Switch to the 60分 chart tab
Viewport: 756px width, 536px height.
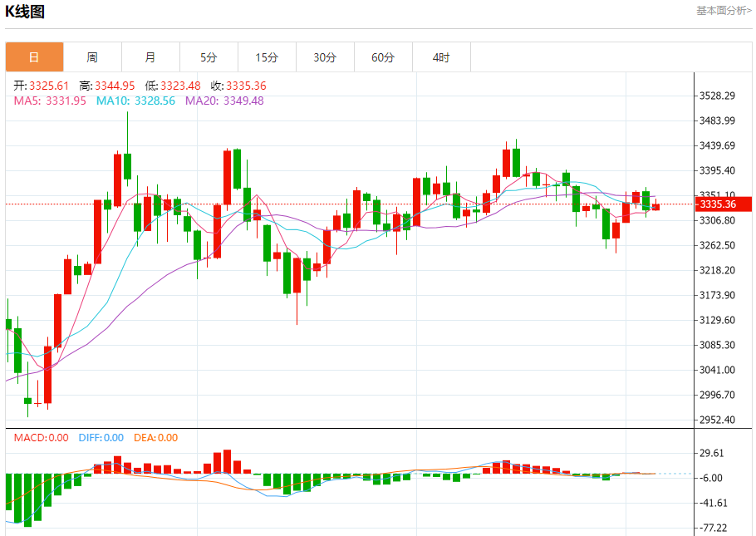tap(383, 57)
